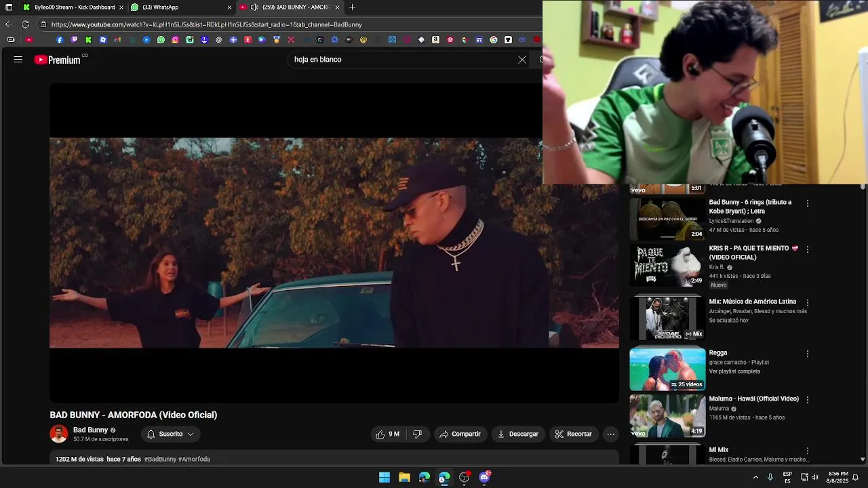Viewport: 868px width, 488px height.
Task: Open the notification bell in taskbar
Action: tap(856, 477)
